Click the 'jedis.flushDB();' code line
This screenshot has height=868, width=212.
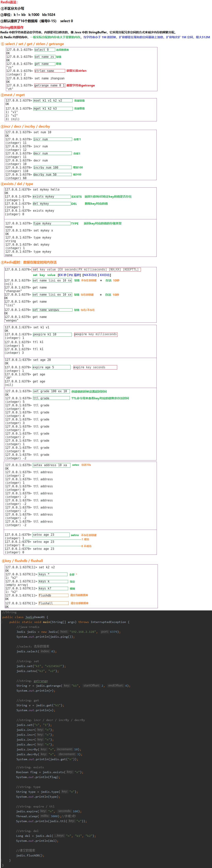(30, 855)
